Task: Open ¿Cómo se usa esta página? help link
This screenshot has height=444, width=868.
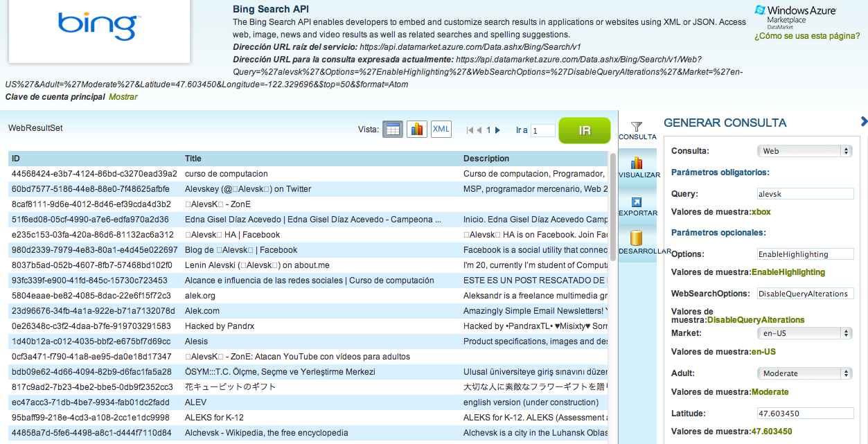Action: point(807,36)
